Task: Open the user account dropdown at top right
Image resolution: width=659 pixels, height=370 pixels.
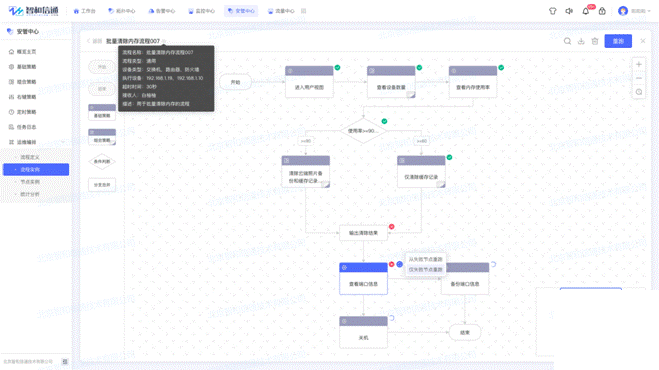Action: coord(634,11)
